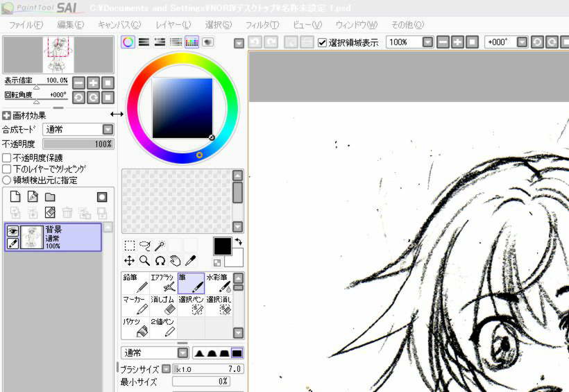Toggle the scratchpad panel
The image size is (569, 392).
point(208,42)
